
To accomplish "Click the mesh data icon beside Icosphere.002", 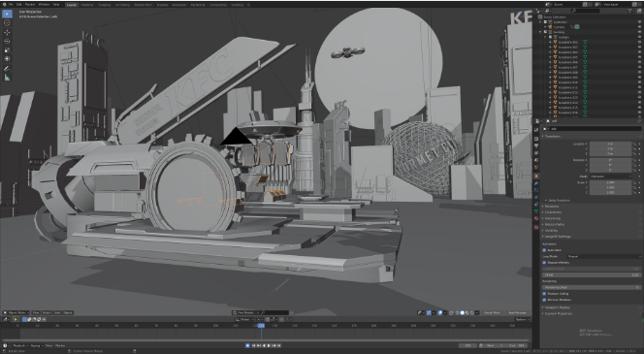I will 585,42.
